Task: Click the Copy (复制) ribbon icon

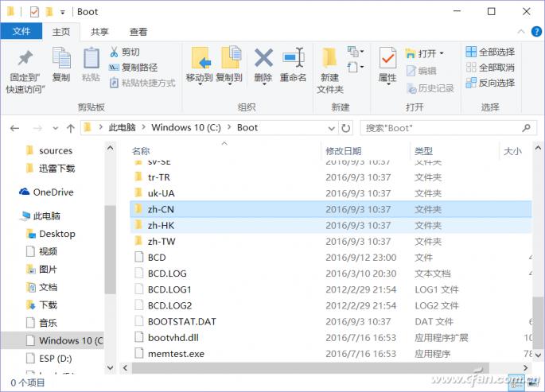Action: pos(61,57)
